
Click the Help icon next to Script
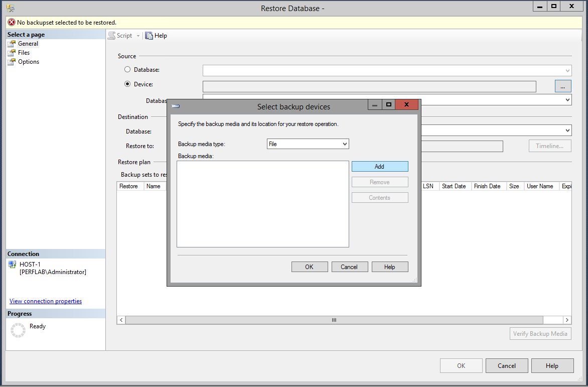tap(149, 35)
